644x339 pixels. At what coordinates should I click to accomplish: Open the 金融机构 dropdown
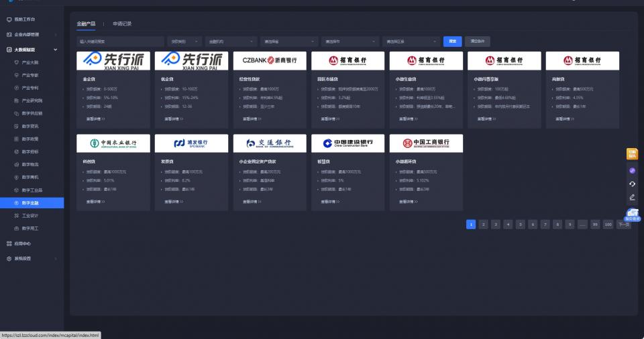coord(231,42)
